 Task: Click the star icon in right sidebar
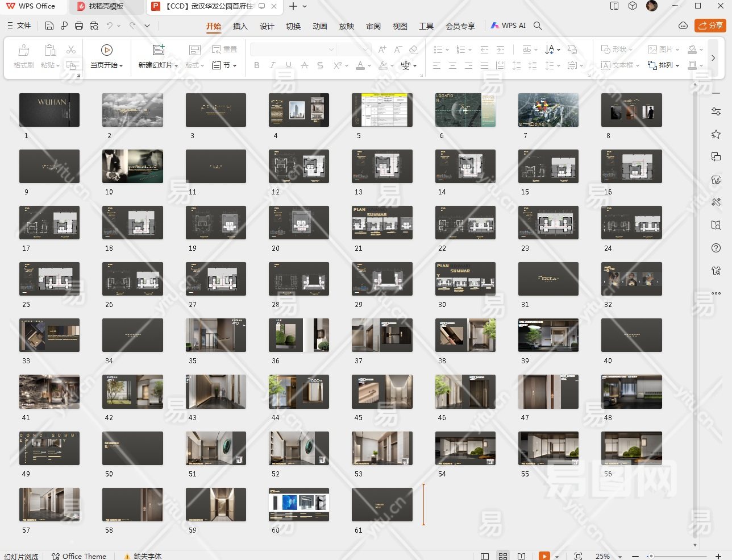coord(716,134)
